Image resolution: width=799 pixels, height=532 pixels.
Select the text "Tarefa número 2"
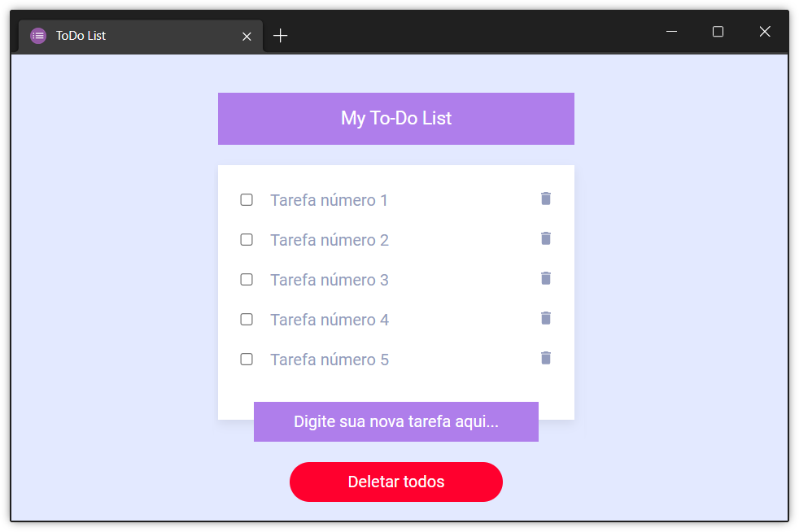pyautogui.click(x=329, y=240)
